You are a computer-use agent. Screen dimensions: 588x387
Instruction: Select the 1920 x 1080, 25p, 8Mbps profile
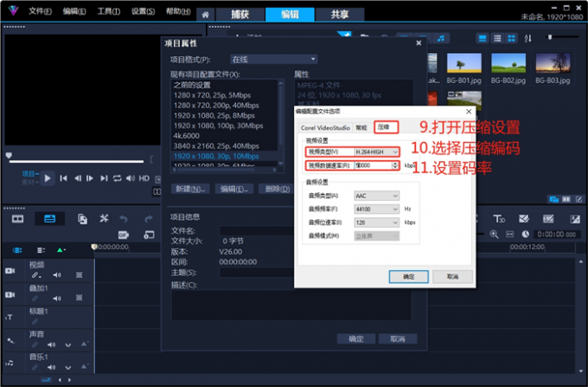[214, 116]
